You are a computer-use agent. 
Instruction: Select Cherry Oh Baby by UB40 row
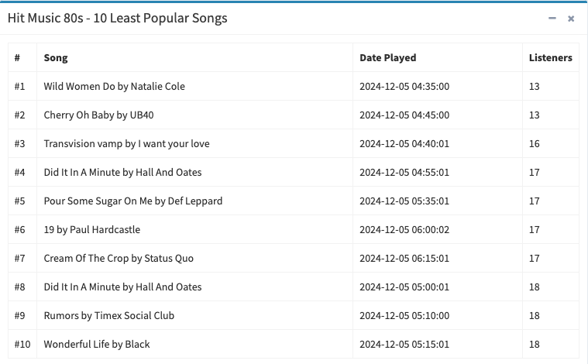(294, 115)
